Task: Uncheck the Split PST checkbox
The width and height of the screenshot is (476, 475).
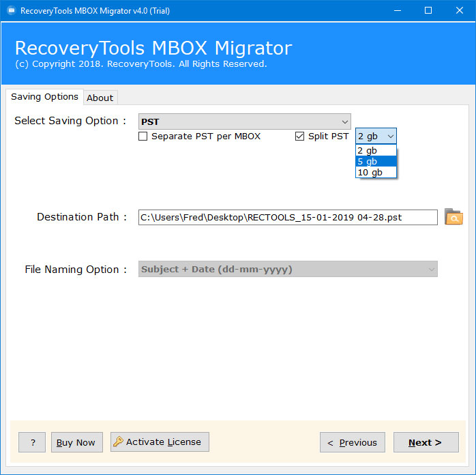Action: coord(299,136)
